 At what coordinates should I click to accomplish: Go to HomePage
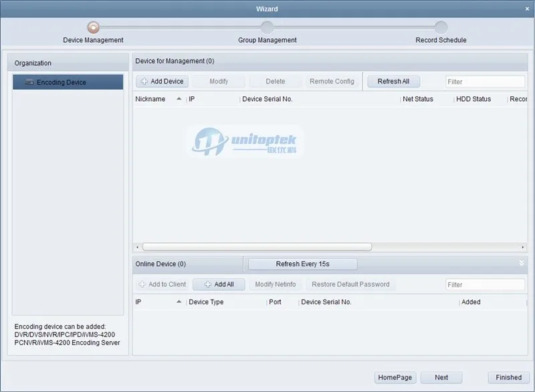tap(395, 378)
